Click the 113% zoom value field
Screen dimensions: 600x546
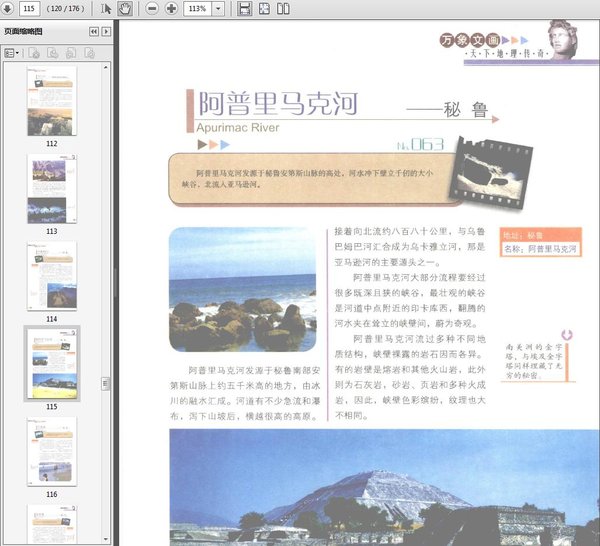tap(197, 8)
